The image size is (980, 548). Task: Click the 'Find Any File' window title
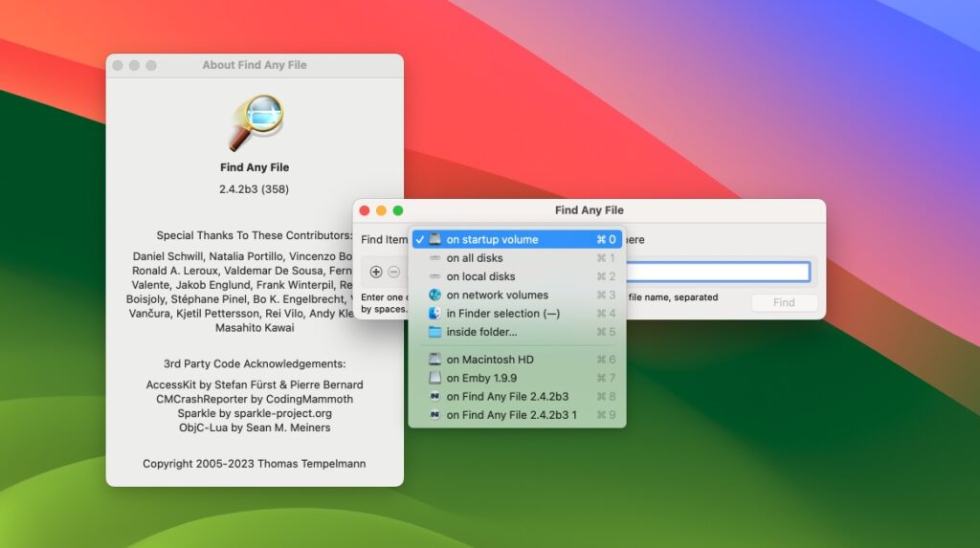pos(590,210)
